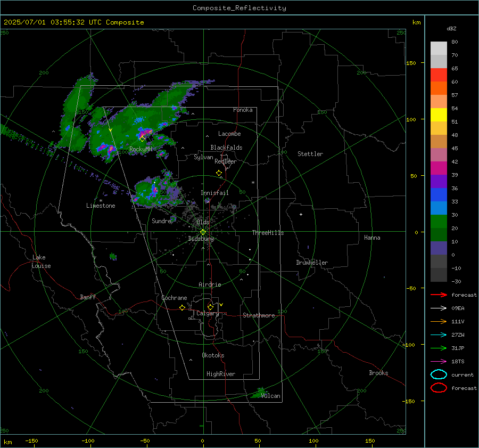Click the 'Calgary' map label
This screenshot has width=479, height=448.
pos(208,313)
